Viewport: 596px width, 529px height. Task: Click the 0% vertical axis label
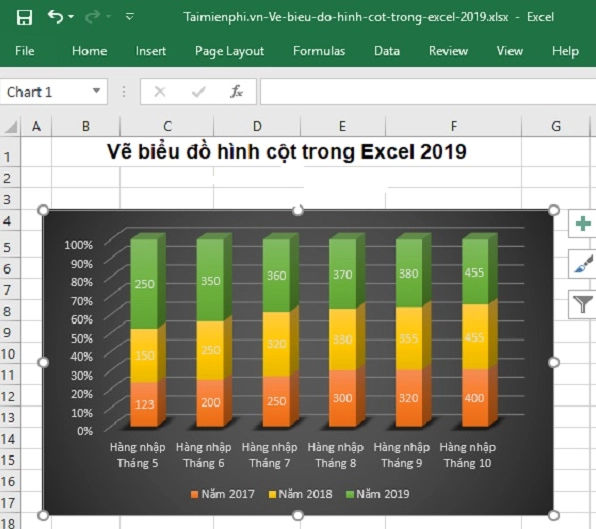pyautogui.click(x=85, y=431)
